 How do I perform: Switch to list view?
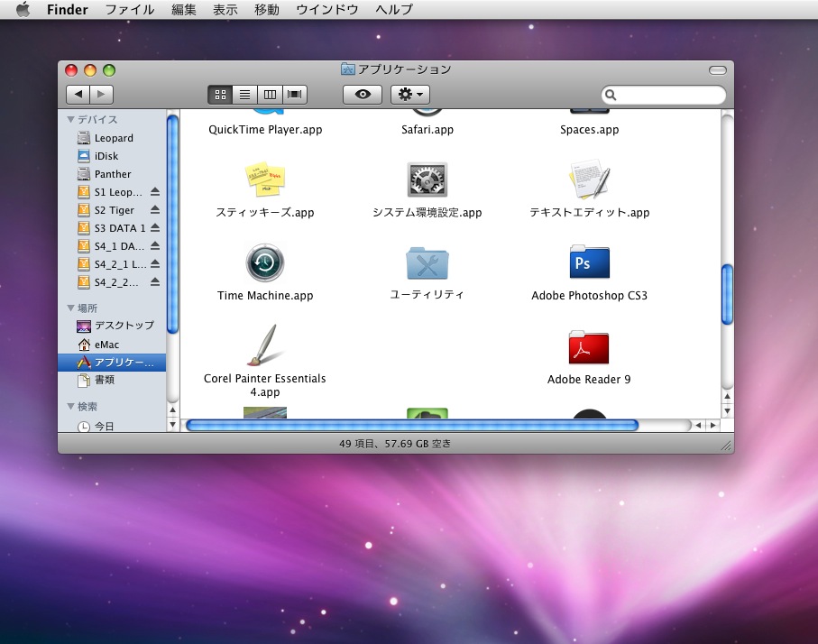(244, 95)
